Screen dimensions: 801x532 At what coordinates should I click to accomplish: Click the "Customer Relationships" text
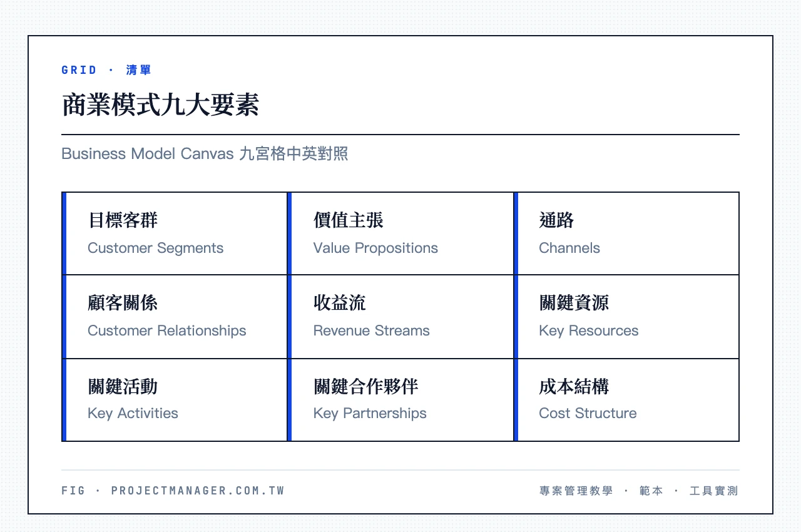pyautogui.click(x=167, y=330)
